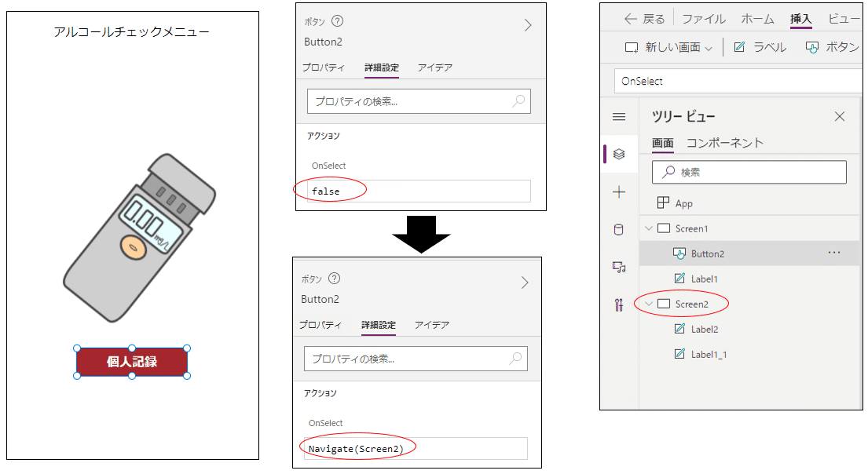Screen dimensions: 868x474
Task: Select Button2 in the tree view
Action: (x=708, y=253)
